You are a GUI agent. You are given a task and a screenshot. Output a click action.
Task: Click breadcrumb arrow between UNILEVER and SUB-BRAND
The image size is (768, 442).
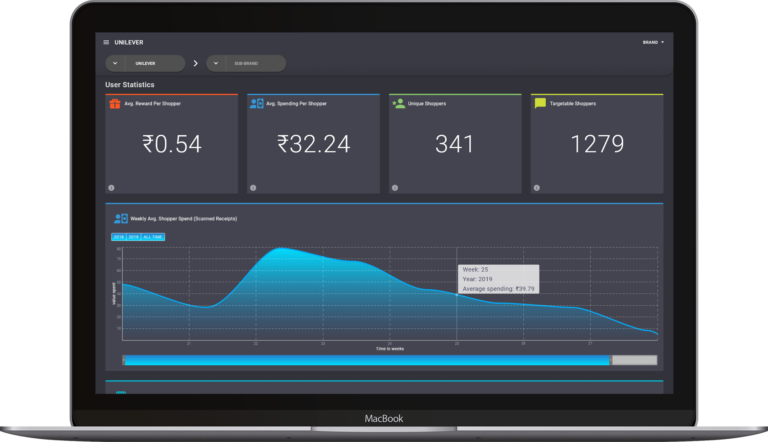[195, 63]
